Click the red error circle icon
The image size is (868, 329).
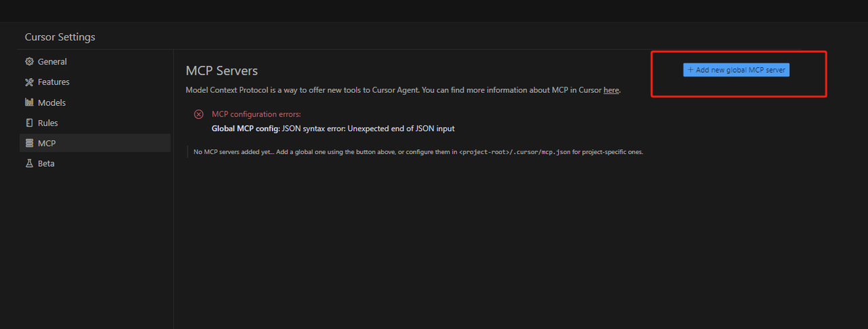199,114
